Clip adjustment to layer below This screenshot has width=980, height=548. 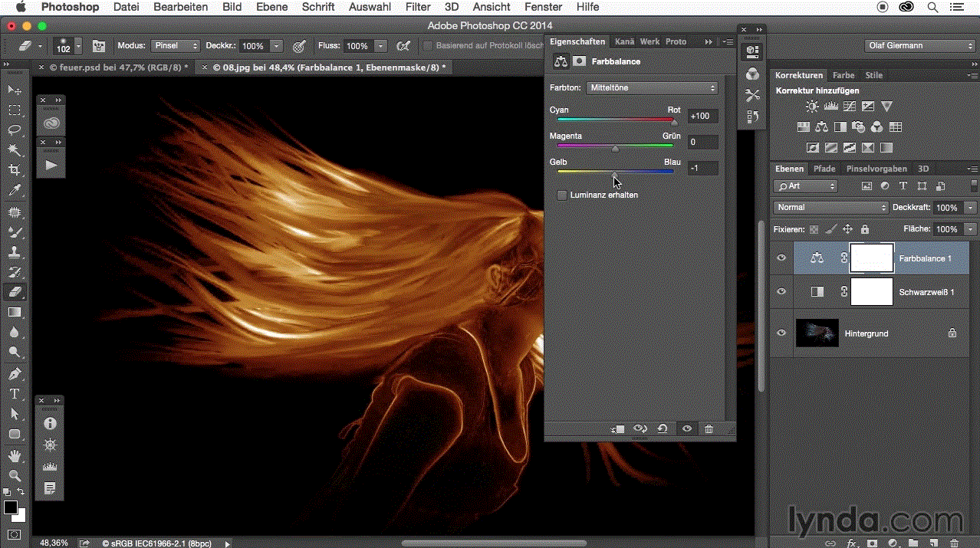618,429
